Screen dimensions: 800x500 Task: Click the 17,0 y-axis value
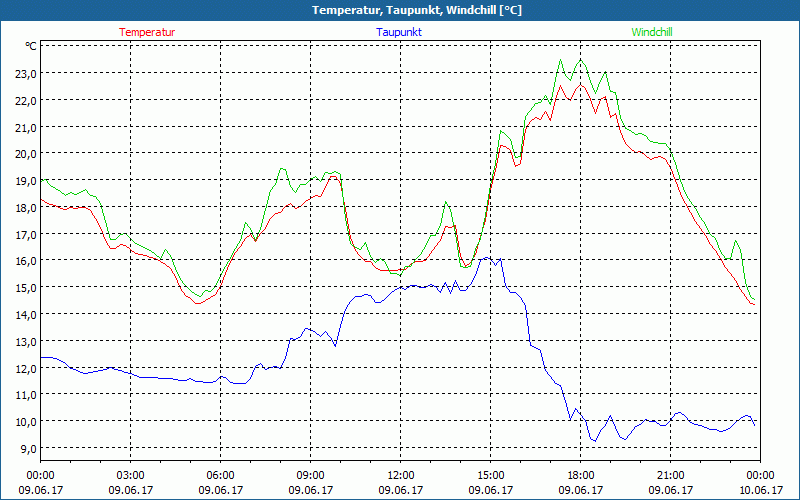(25, 235)
